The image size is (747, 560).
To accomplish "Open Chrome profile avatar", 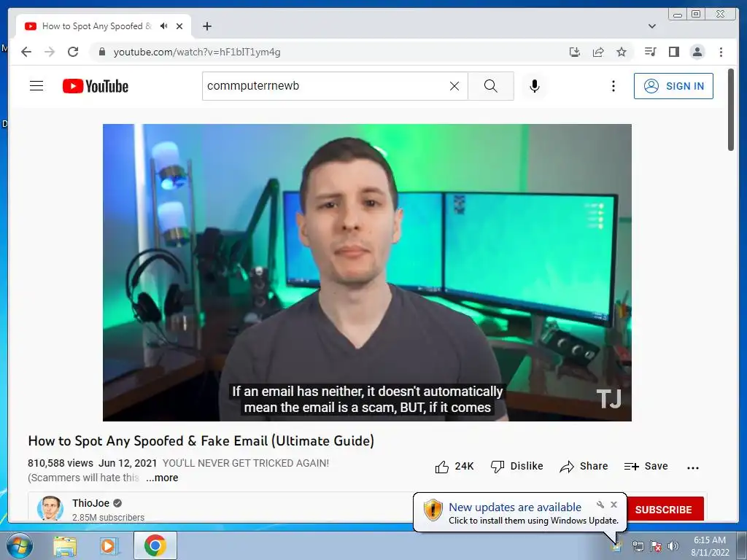I will point(697,52).
